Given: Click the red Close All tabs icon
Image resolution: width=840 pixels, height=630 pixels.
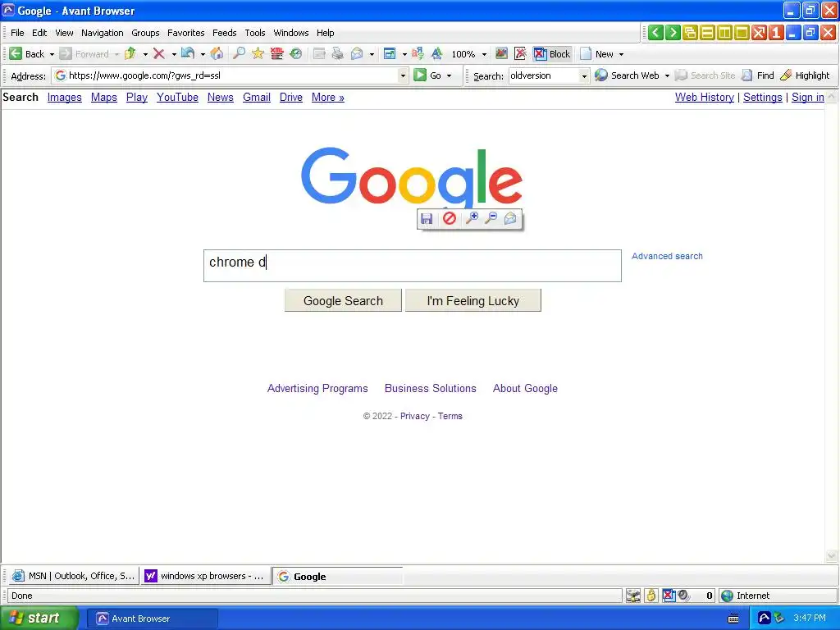Looking at the screenshot, I should point(759,33).
